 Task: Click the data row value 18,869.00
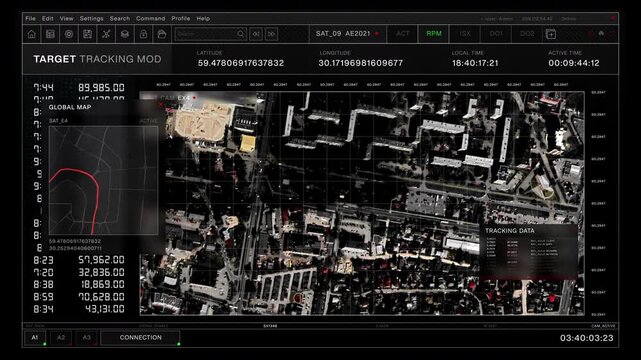click(x=103, y=284)
